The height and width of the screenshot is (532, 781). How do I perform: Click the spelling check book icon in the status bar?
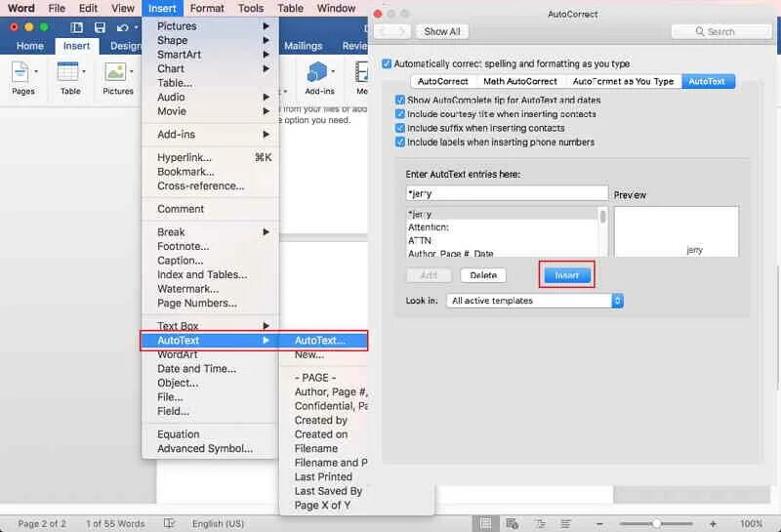click(169, 523)
